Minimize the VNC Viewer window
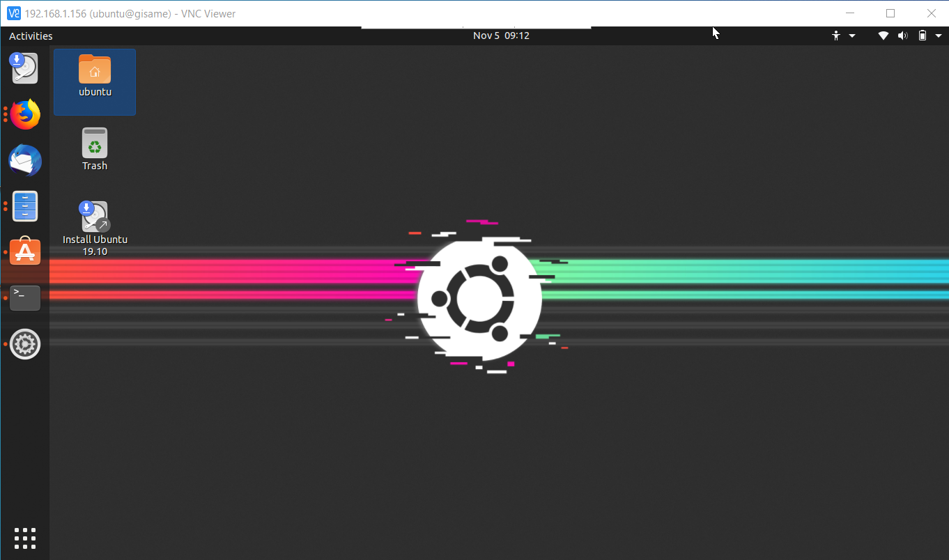The height and width of the screenshot is (560, 949). pos(849,13)
